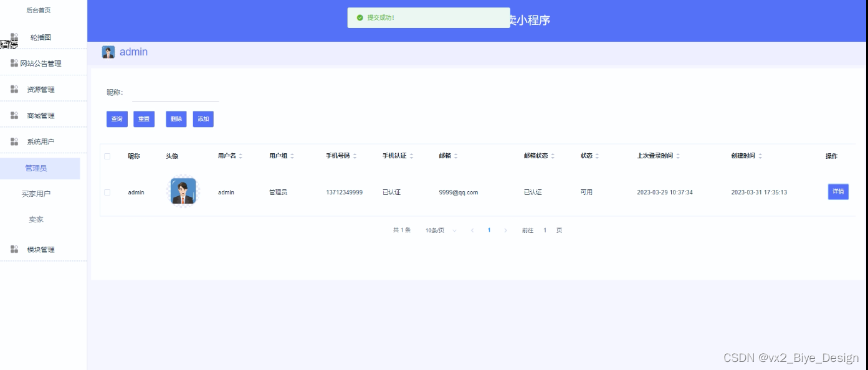Open 详情 for the admin row
The height and width of the screenshot is (370, 868).
[x=838, y=192]
